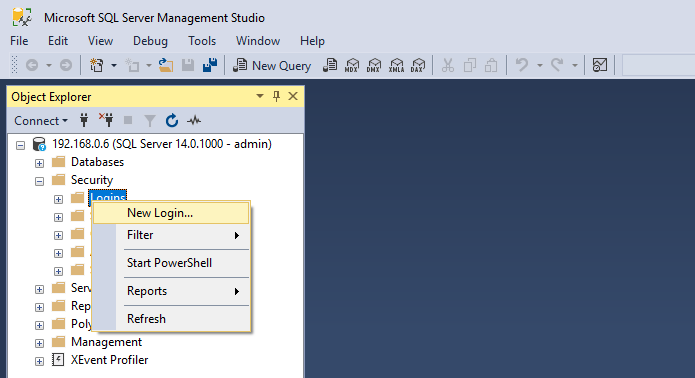This screenshot has height=378, width=695.
Task: Click the Cut scissors icon
Action: [x=448, y=66]
